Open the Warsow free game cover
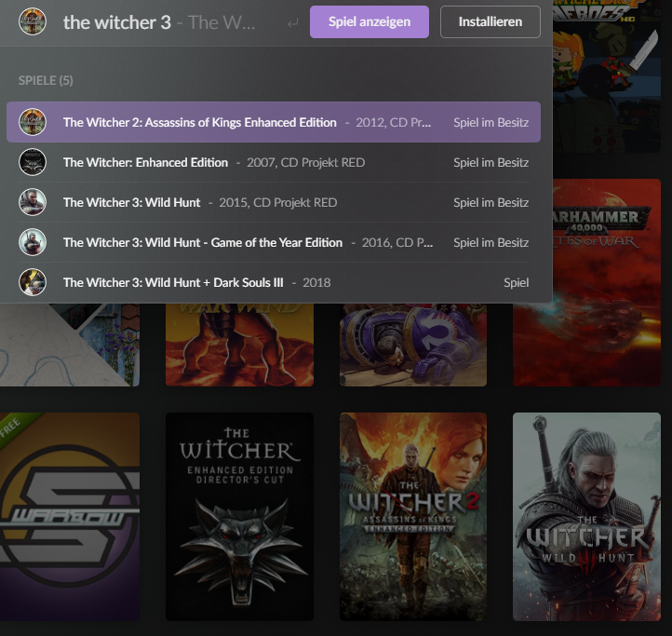The height and width of the screenshot is (636, 672). [70, 517]
